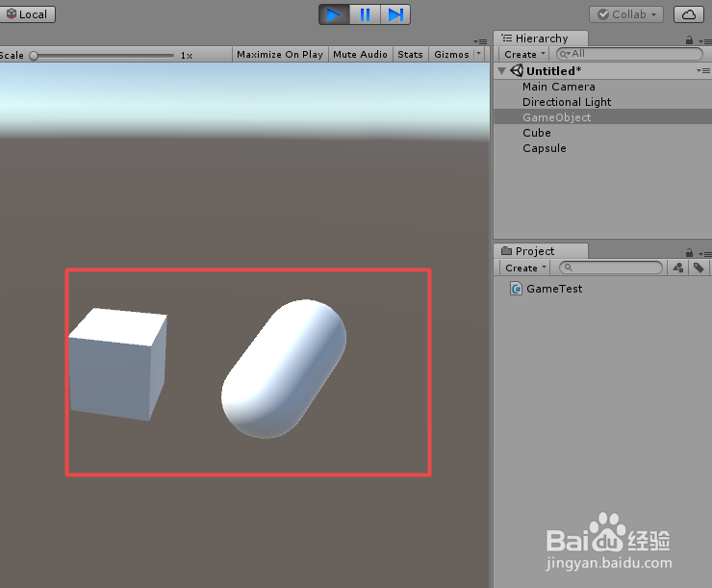712x588 pixels.
Task: Click the Hierarchy search field
Action: [629, 54]
